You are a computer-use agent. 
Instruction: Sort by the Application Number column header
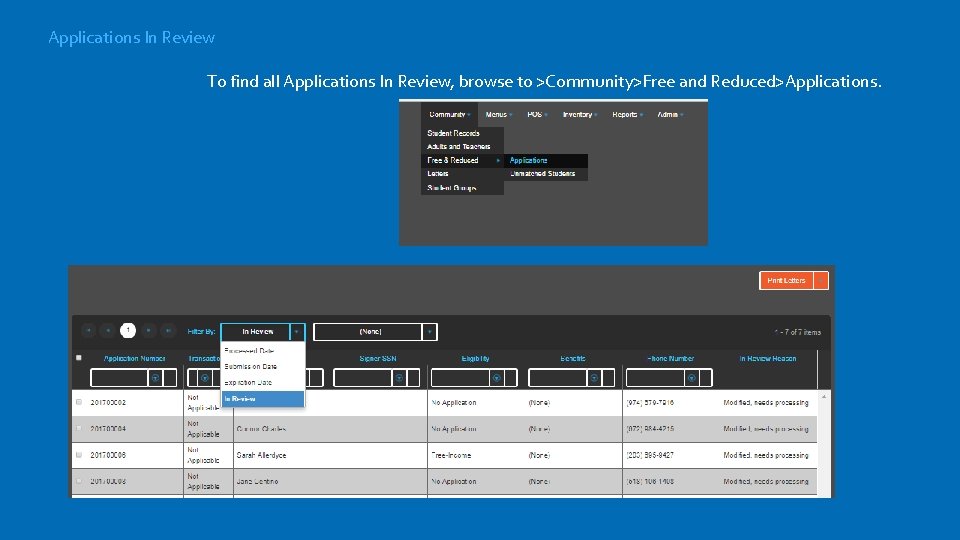tap(135, 359)
